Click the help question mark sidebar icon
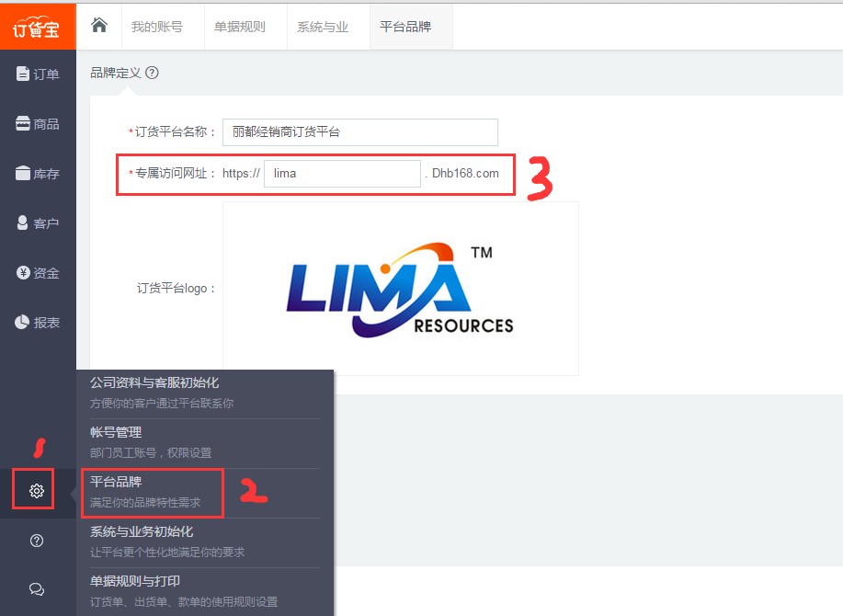 37,541
